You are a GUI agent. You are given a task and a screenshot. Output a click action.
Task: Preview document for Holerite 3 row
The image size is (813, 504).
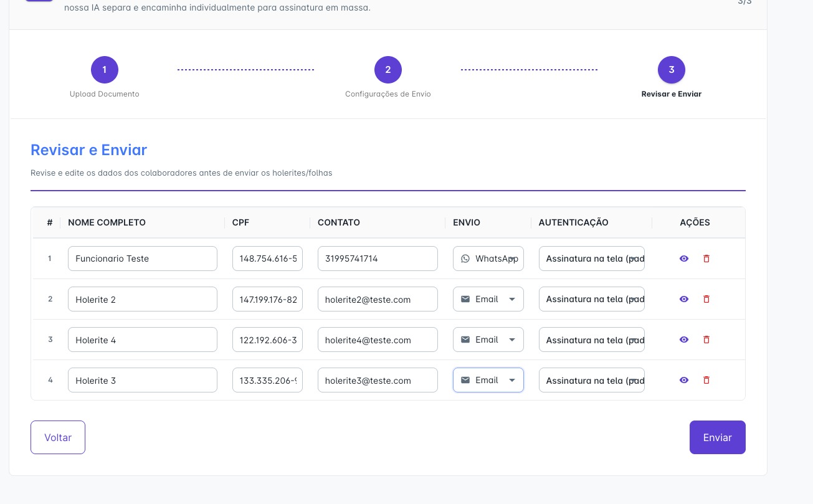pos(684,380)
